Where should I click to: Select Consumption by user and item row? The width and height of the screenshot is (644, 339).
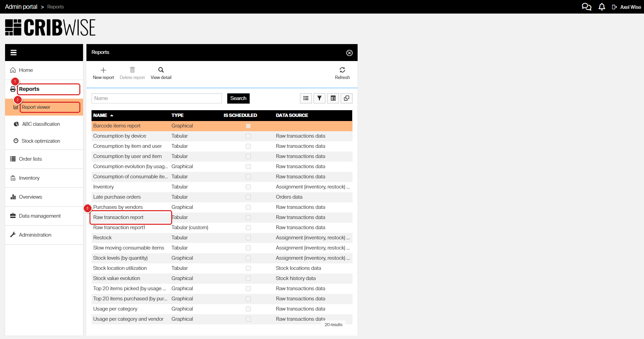(x=222, y=156)
